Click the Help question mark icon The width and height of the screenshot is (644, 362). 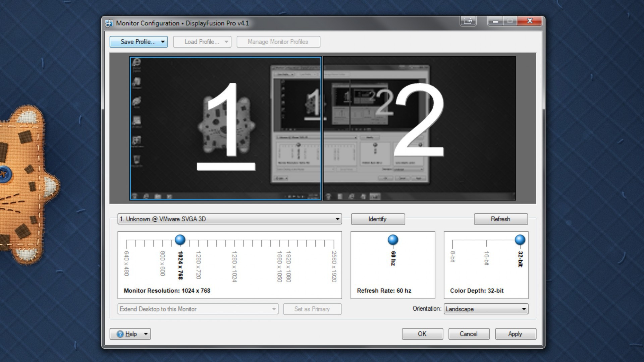pos(120,334)
